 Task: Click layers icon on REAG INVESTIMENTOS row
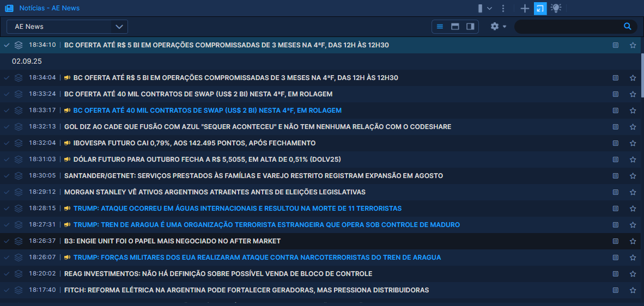pyautogui.click(x=19, y=273)
